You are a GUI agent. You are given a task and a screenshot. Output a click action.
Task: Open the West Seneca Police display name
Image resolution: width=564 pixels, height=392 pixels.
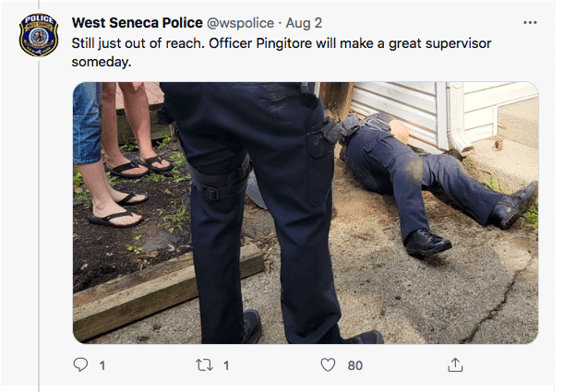coord(137,23)
